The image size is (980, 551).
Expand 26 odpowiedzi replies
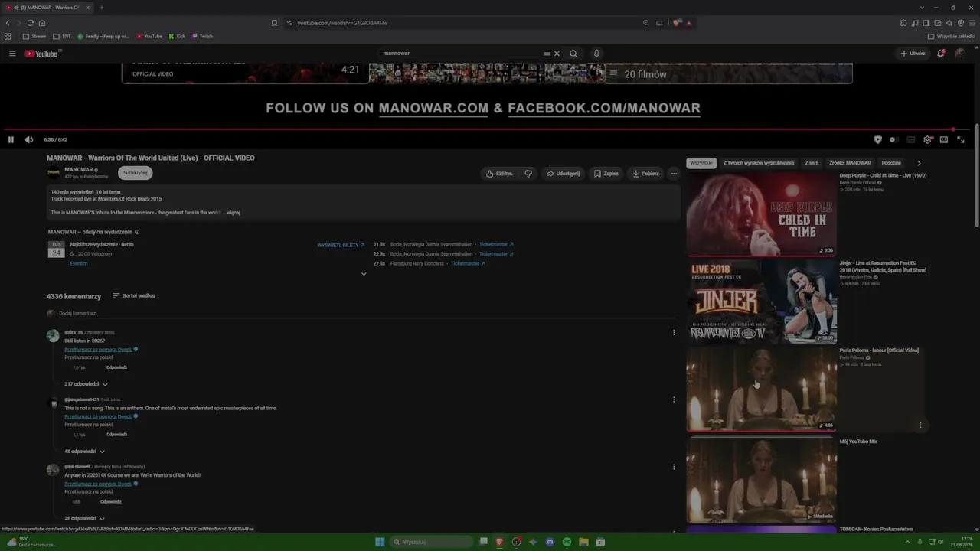pos(84,519)
